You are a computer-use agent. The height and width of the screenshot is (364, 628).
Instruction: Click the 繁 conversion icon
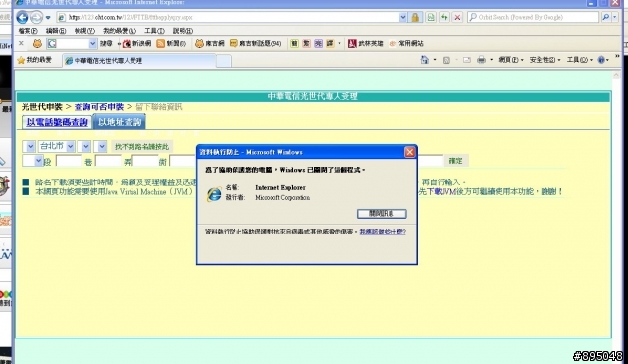(x=306, y=43)
